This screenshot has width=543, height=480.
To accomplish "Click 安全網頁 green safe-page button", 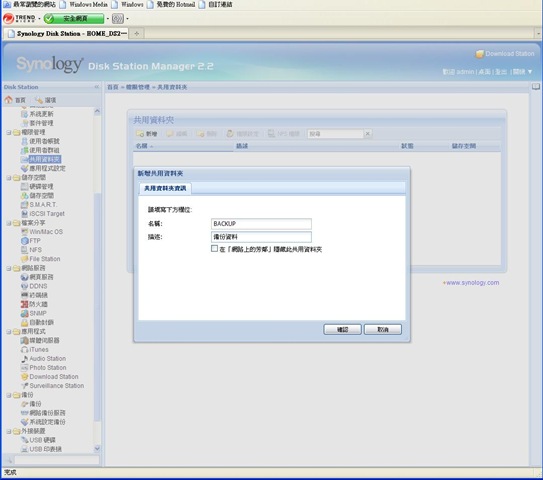I will point(74,18).
